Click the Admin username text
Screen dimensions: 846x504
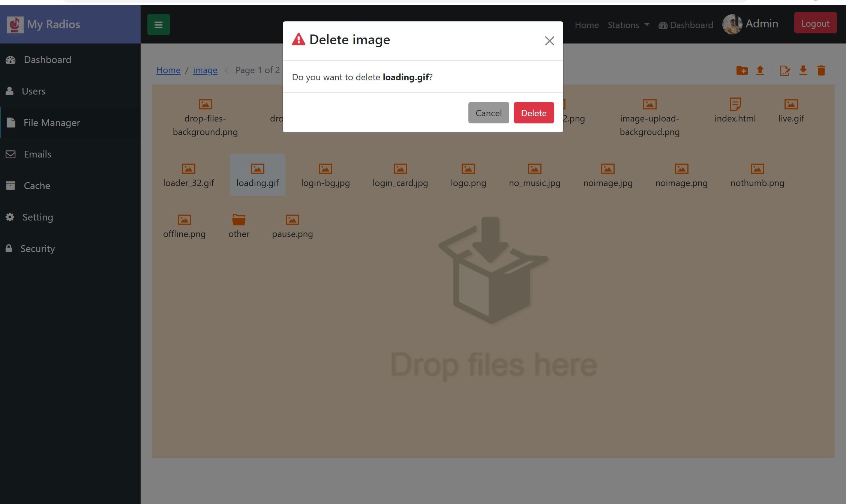(762, 24)
